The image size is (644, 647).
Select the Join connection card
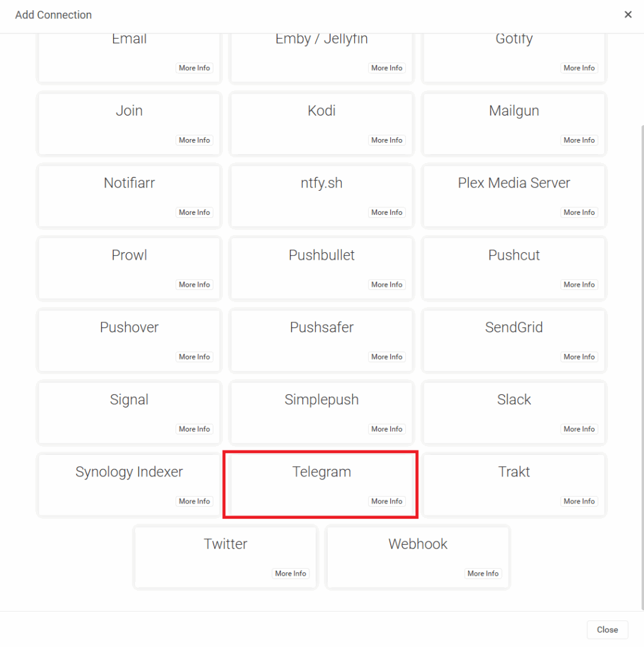click(129, 123)
